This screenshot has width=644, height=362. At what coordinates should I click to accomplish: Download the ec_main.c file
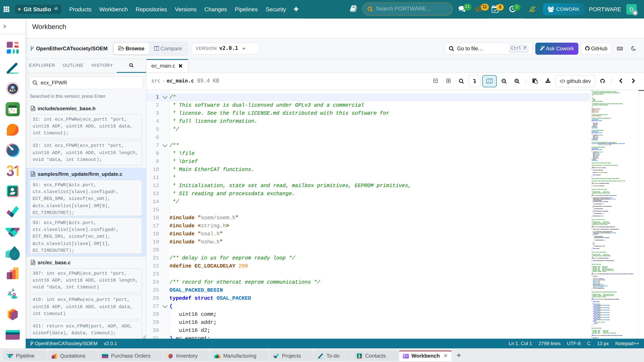point(548,81)
